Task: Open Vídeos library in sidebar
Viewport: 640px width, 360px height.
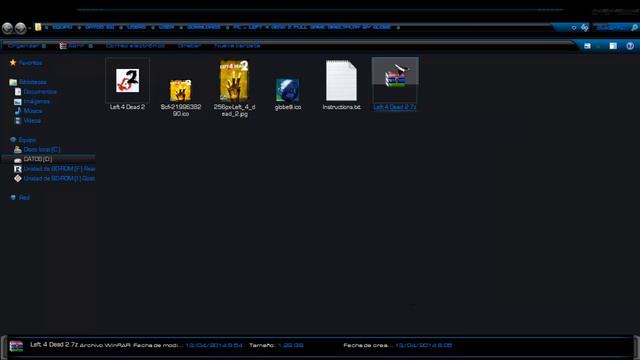Action: pyautogui.click(x=32, y=121)
